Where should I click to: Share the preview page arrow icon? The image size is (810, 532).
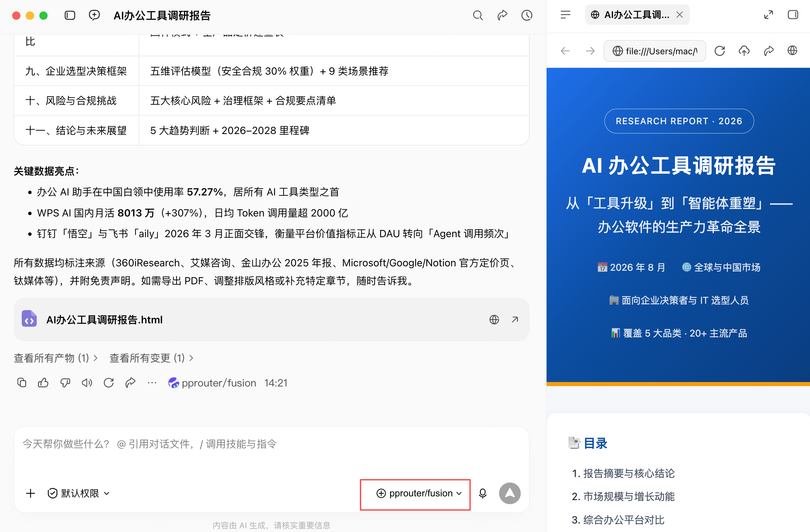pyautogui.click(x=769, y=51)
